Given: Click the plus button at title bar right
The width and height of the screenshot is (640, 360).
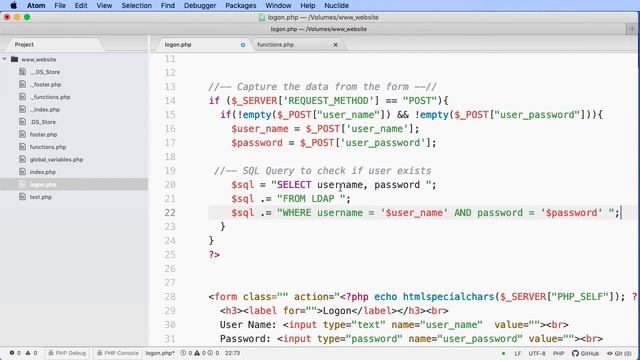Looking at the screenshot, I should point(632,29).
